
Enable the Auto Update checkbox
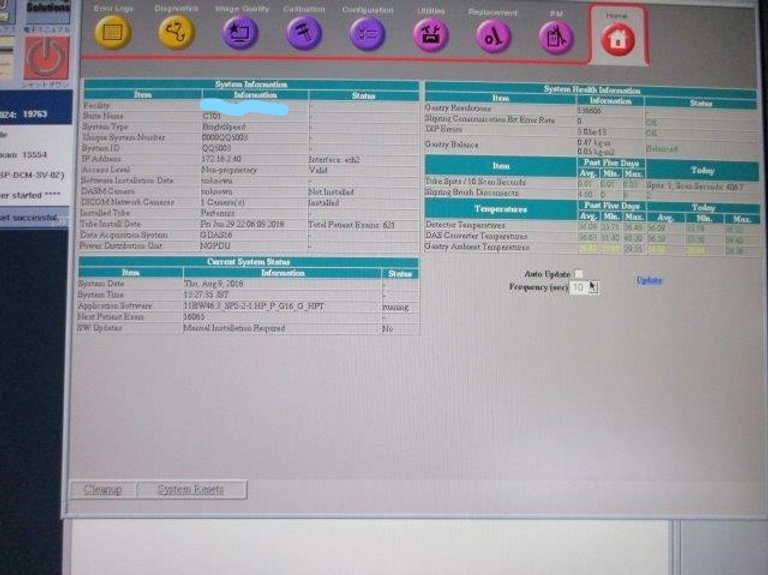(578, 273)
